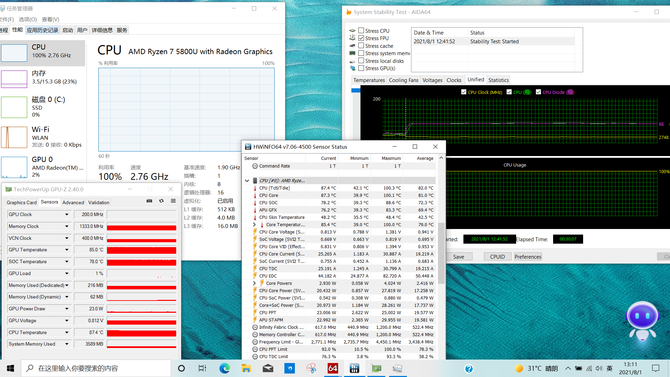The width and height of the screenshot is (670, 377).
Task: Click HWiNFO vertical scrollbar thumb
Action: click(x=441, y=252)
